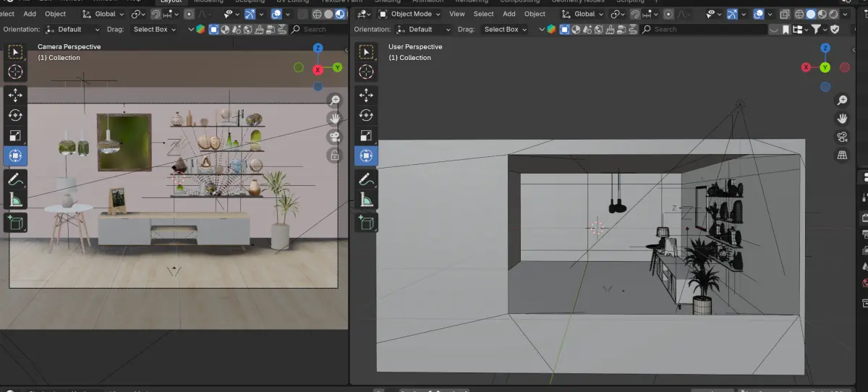This screenshot has width=868, height=392.
Task: Select the Transform tool in User Perspective viewport
Action: (366, 155)
